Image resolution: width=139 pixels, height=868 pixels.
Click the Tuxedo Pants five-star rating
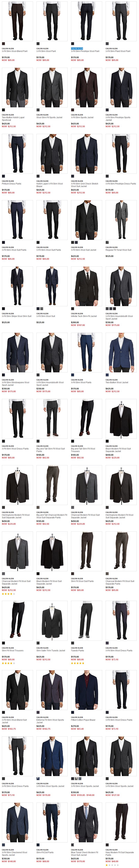coord(78,663)
